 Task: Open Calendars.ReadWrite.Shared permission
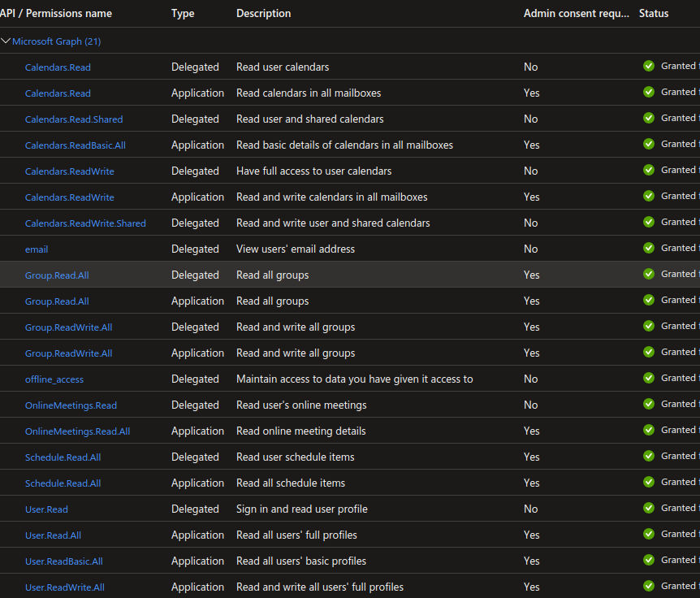[x=85, y=223]
